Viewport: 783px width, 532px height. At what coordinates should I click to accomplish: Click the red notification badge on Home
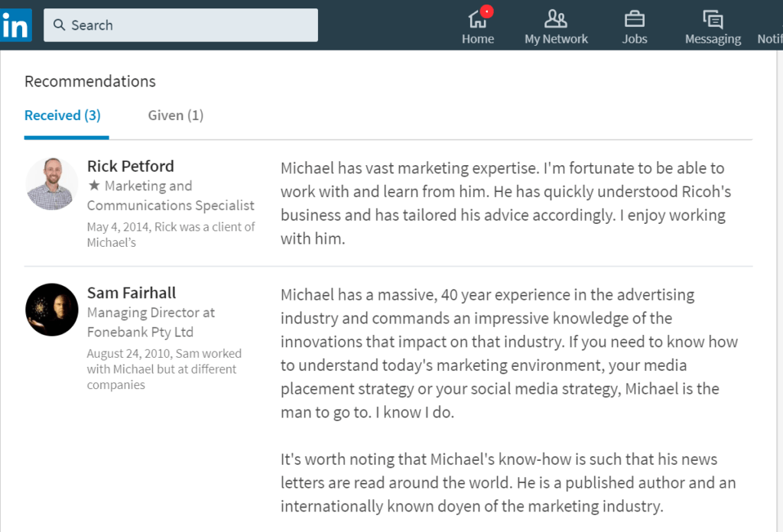click(x=486, y=11)
